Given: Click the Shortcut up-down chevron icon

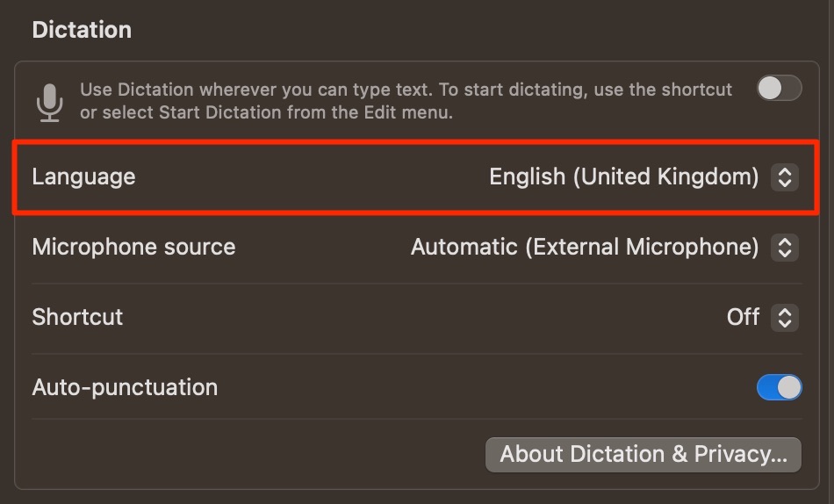Looking at the screenshot, I should [x=785, y=317].
